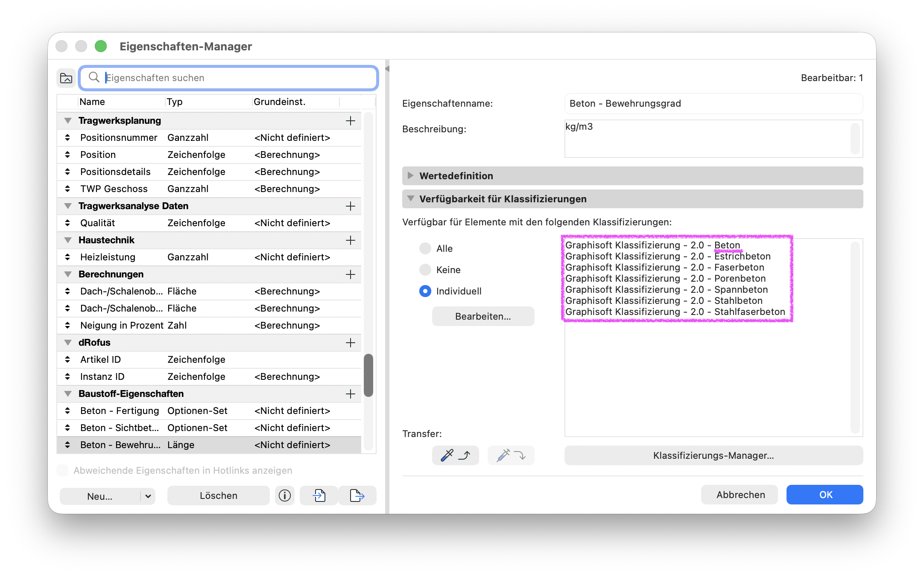The height and width of the screenshot is (577, 924).
Task: Add property to dRofus group
Action: (x=351, y=343)
